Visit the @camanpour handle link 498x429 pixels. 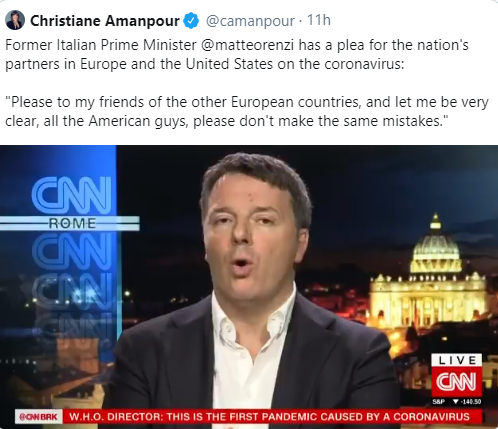tap(250, 21)
